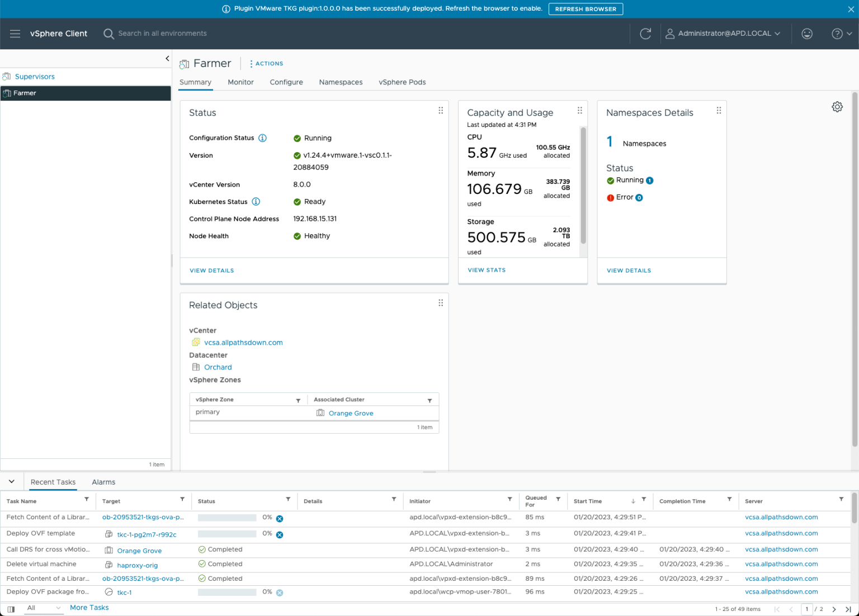The width and height of the screenshot is (859, 616).
Task: Collapse the left navigation sidebar
Action: point(167,59)
